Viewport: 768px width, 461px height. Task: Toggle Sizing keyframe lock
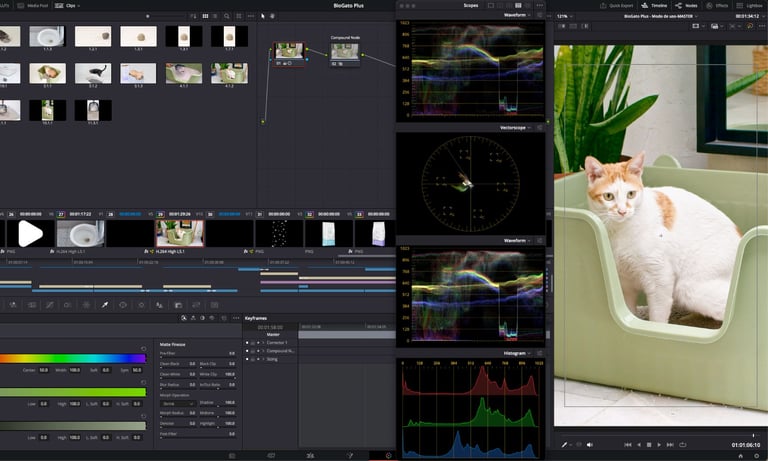point(253,359)
